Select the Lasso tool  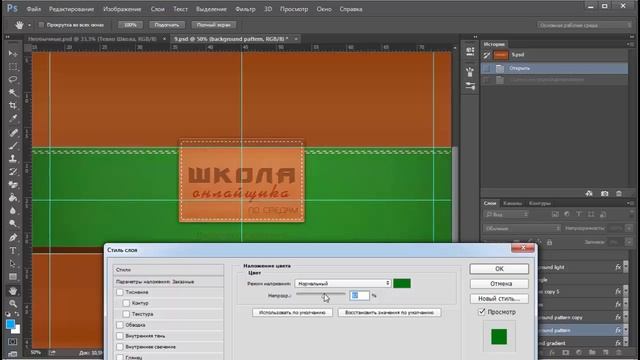[13, 80]
